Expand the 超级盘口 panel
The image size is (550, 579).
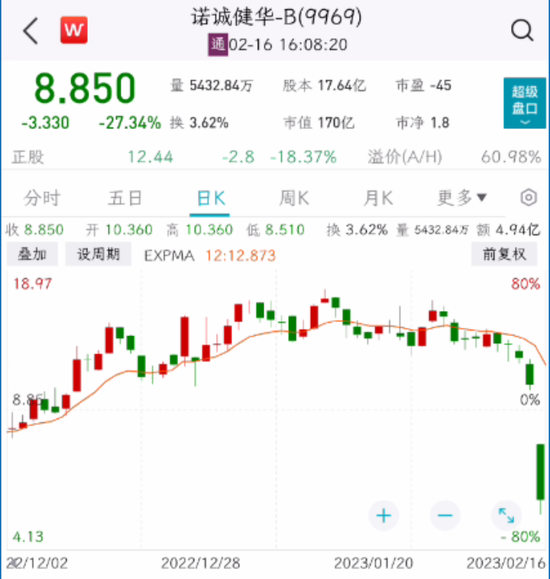[525, 103]
